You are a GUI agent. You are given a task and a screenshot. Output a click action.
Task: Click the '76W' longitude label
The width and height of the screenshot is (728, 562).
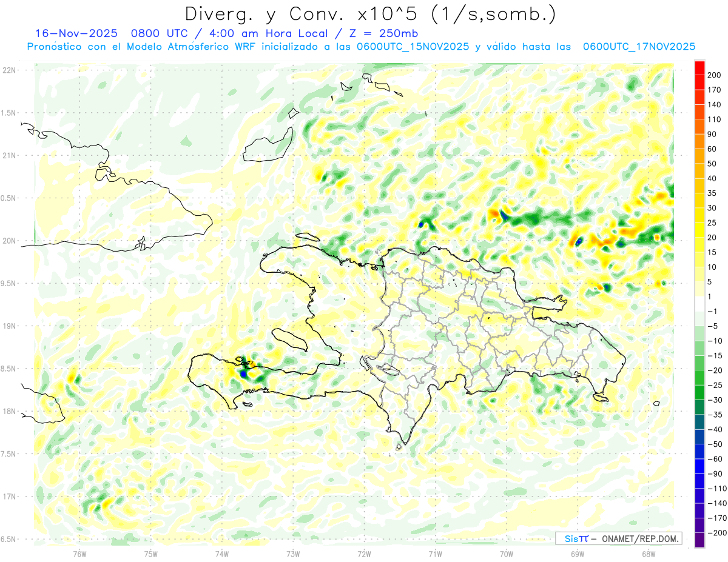(x=79, y=554)
